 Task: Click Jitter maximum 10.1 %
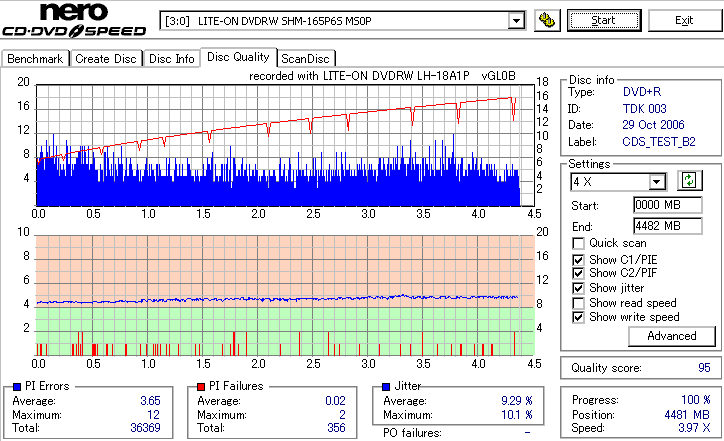[517, 415]
